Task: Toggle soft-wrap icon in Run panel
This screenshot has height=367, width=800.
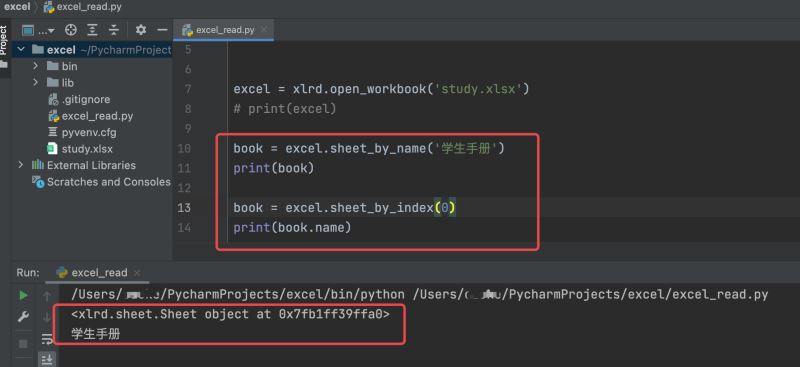Action: pos(47,339)
